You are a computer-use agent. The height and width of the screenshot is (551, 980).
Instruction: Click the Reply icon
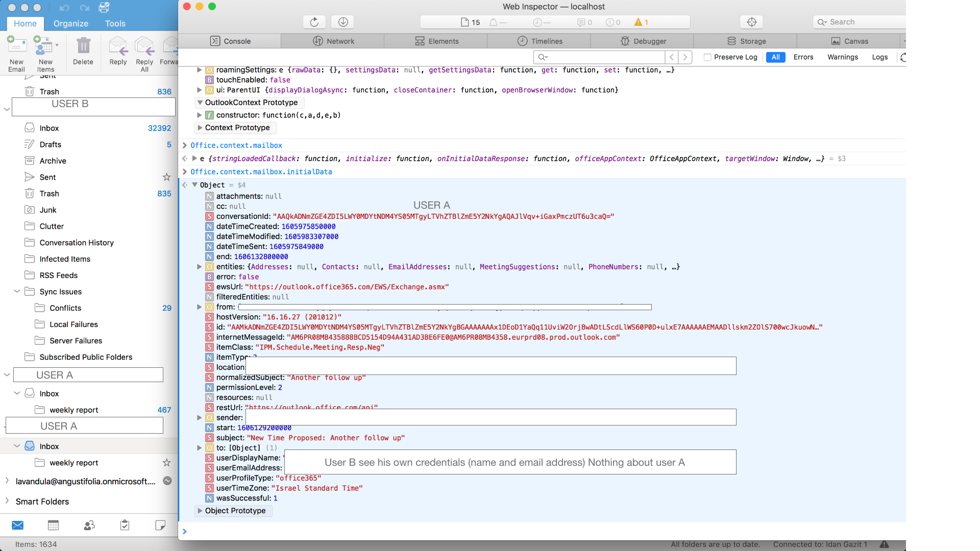(117, 51)
